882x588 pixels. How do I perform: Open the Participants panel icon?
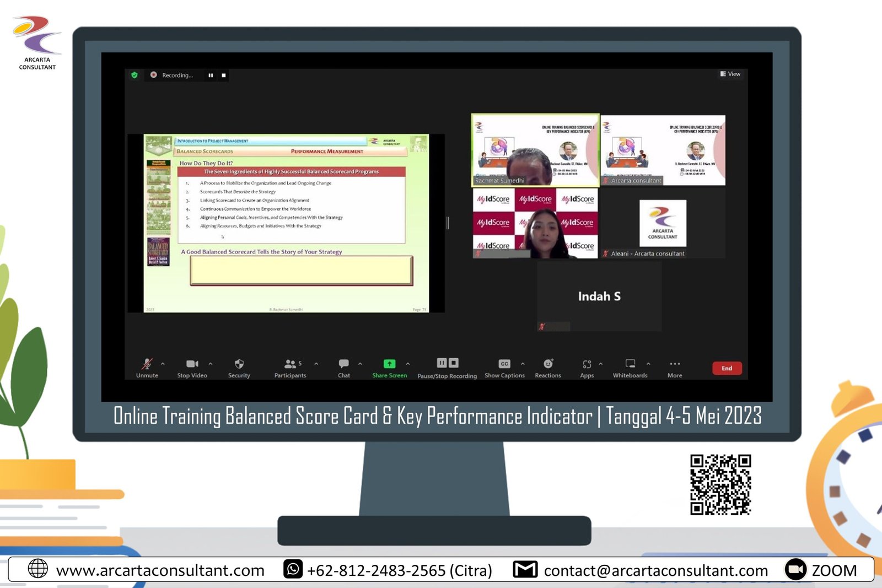click(x=290, y=364)
